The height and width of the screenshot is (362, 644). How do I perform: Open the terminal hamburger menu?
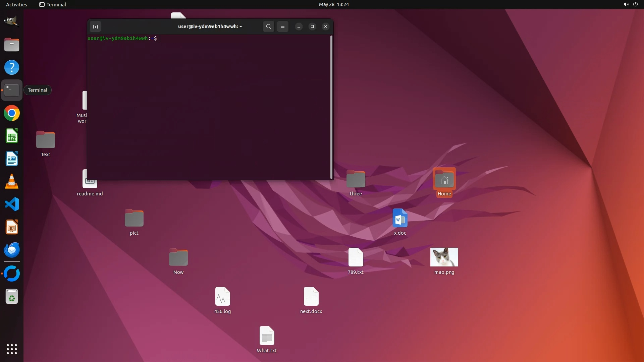[283, 26]
